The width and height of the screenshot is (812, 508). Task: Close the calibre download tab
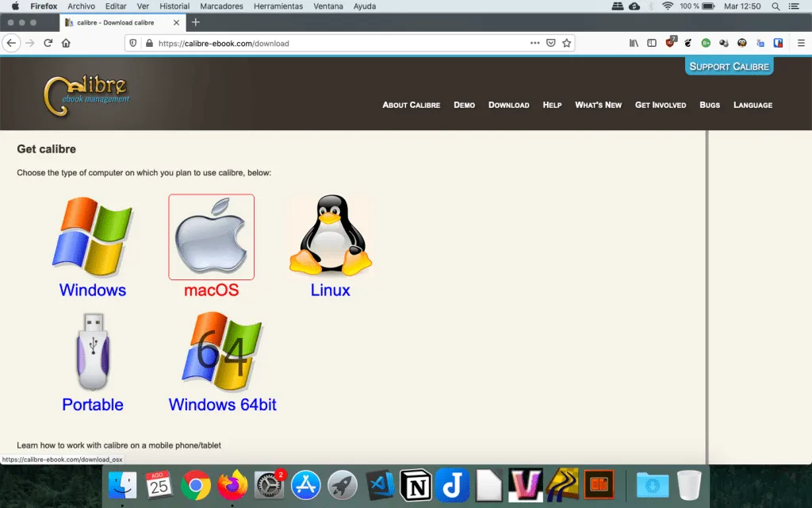click(176, 22)
